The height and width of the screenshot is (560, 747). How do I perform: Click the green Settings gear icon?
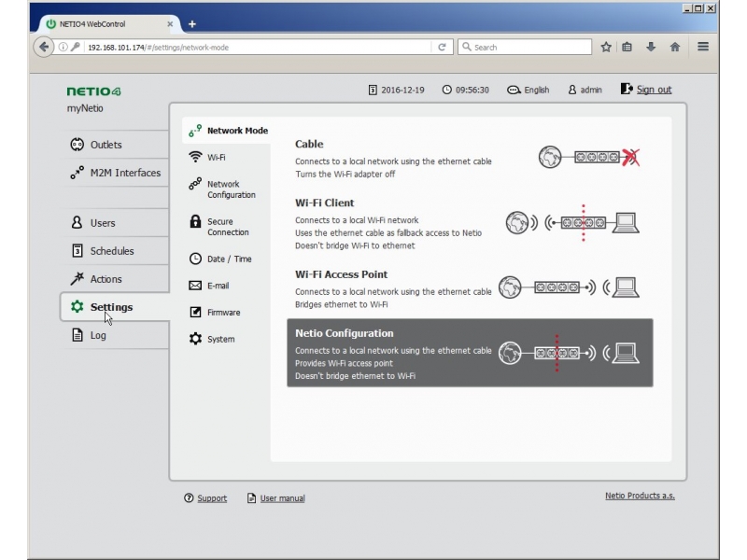(x=77, y=307)
